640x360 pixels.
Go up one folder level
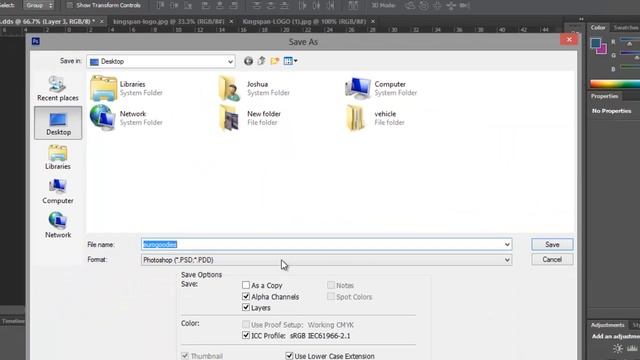pyautogui.click(x=261, y=61)
